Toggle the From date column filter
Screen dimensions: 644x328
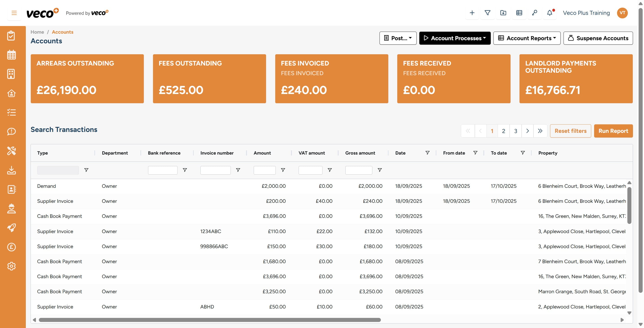pos(475,153)
